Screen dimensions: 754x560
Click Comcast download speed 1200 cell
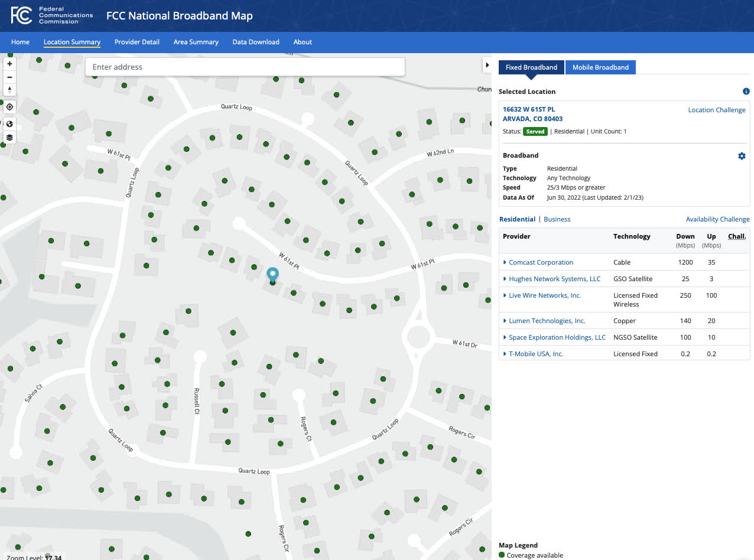click(685, 262)
